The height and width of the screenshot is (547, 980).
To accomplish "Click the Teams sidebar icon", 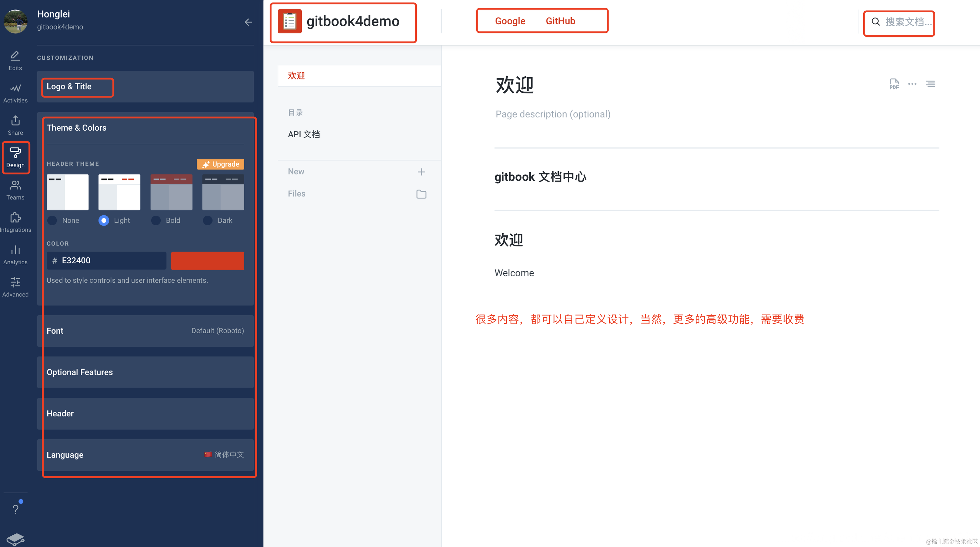I will 15,190.
